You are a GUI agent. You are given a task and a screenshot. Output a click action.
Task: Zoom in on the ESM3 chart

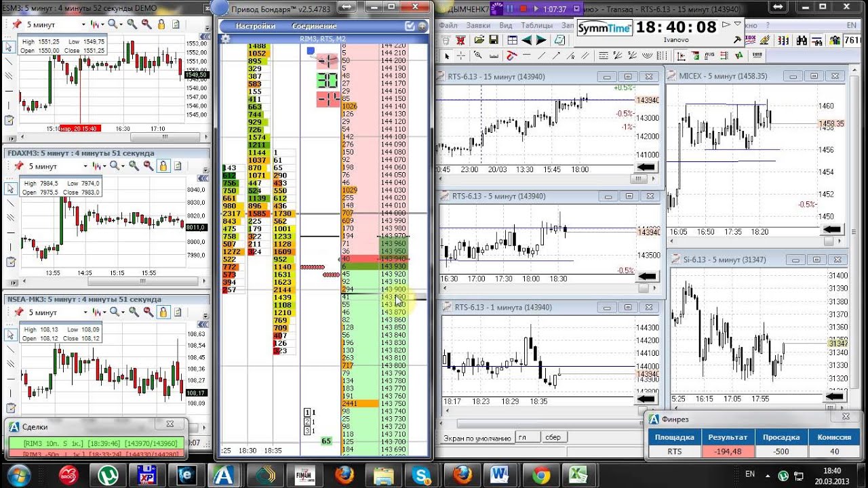tap(132, 24)
